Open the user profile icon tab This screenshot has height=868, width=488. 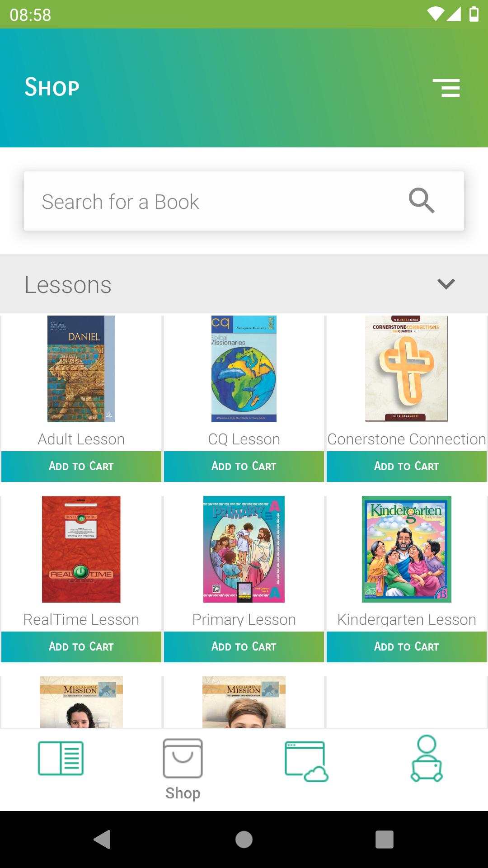coord(427,758)
